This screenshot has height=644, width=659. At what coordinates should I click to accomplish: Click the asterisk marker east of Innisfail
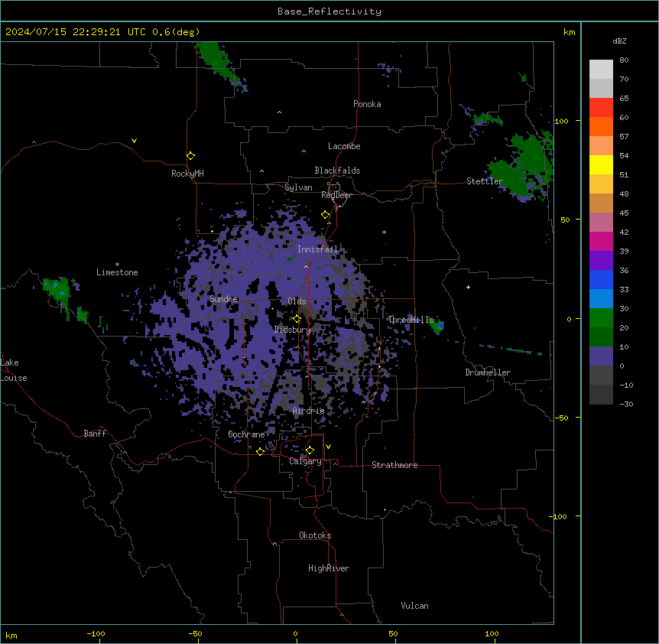pos(384,232)
